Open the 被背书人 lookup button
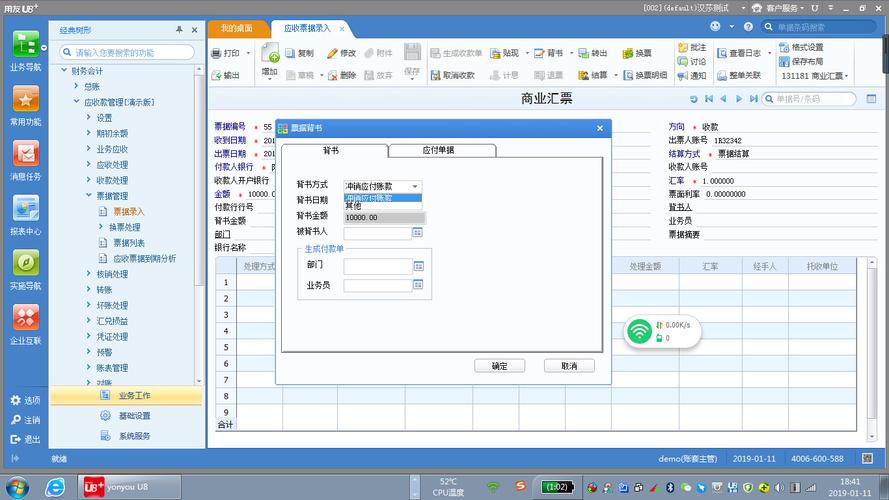Image resolution: width=889 pixels, height=500 pixels. click(x=417, y=232)
